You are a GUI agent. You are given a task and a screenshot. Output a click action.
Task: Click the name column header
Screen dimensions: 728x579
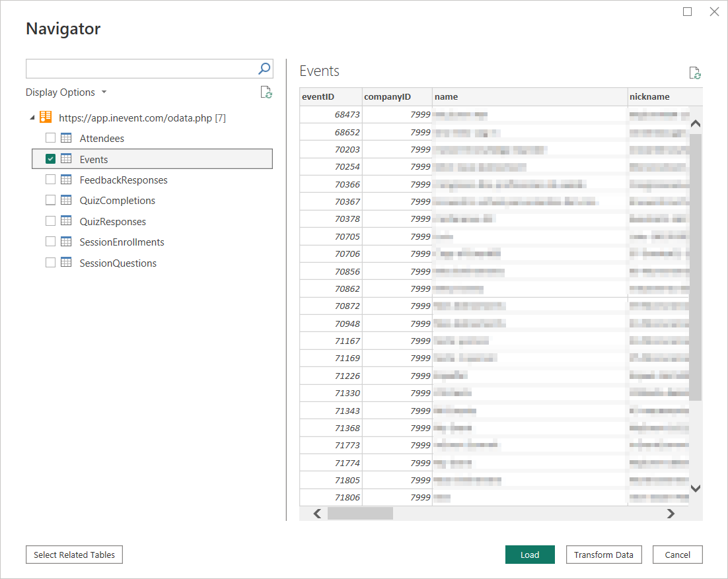click(x=530, y=96)
